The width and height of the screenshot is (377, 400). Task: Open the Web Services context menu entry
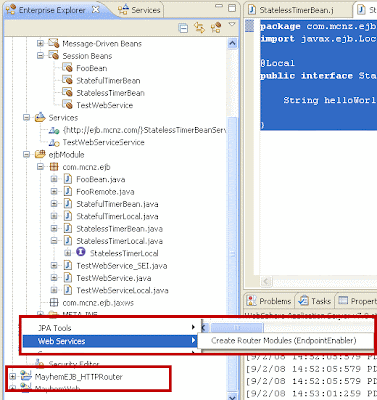click(x=110, y=341)
